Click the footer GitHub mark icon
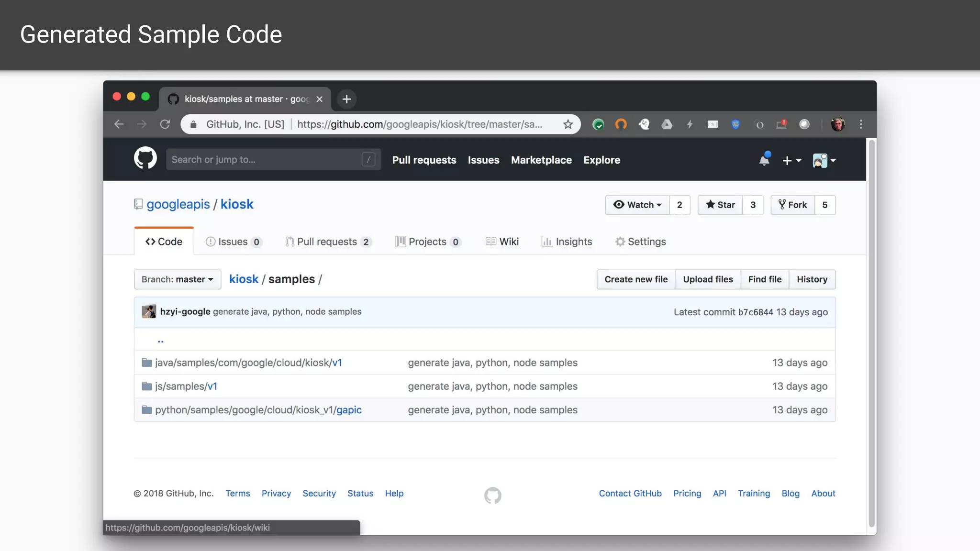Screen dimensions: 980x551 (x=492, y=495)
